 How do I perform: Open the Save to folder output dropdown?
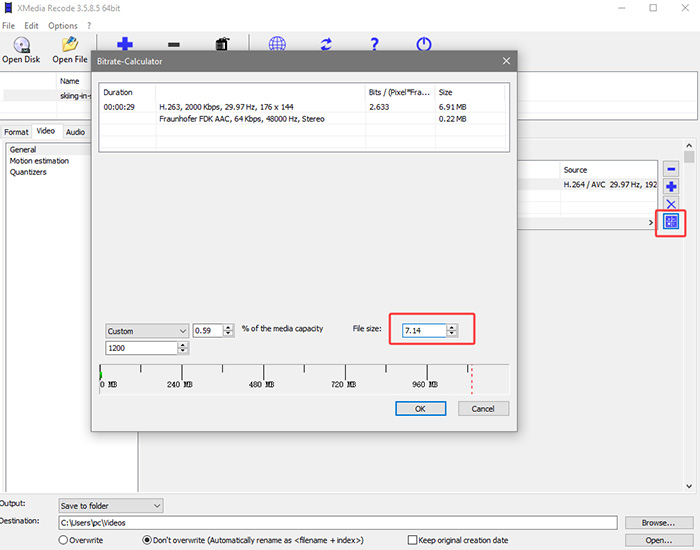click(x=111, y=506)
